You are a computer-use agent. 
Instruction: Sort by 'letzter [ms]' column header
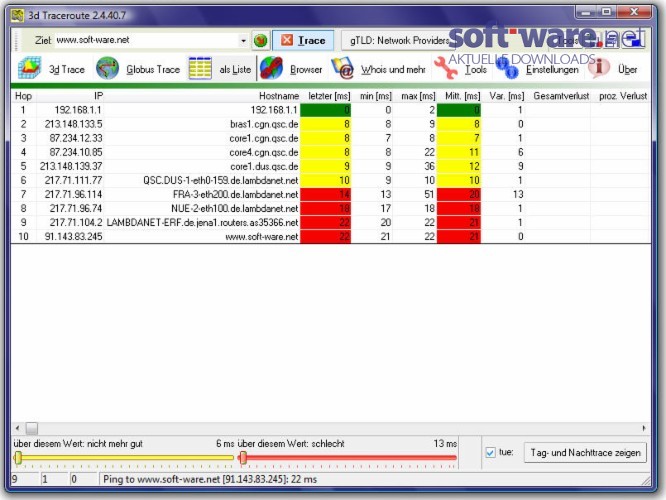tap(326, 96)
